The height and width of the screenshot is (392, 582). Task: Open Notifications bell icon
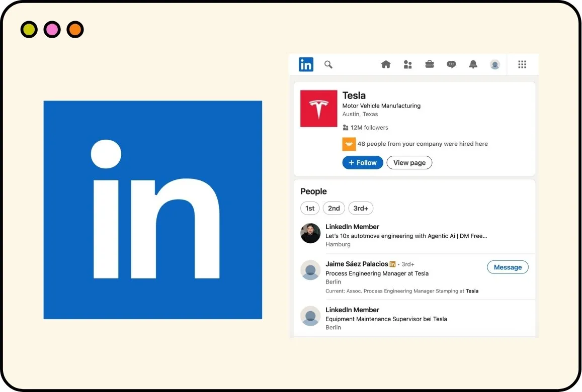point(473,64)
